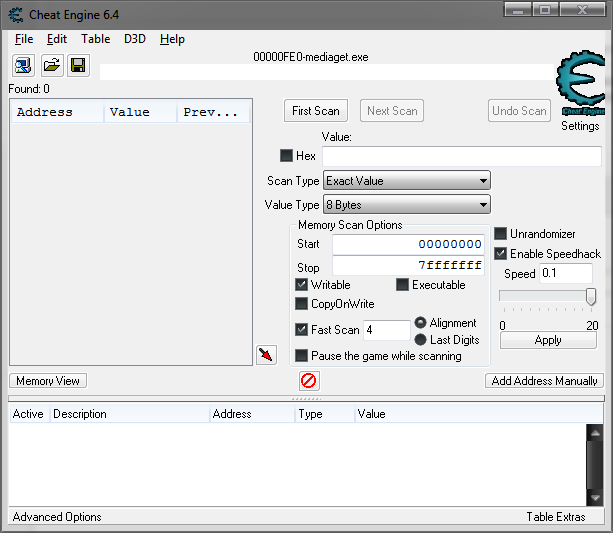Click the Fast Scan alignment value field
This screenshot has width=613, height=533.
387,330
